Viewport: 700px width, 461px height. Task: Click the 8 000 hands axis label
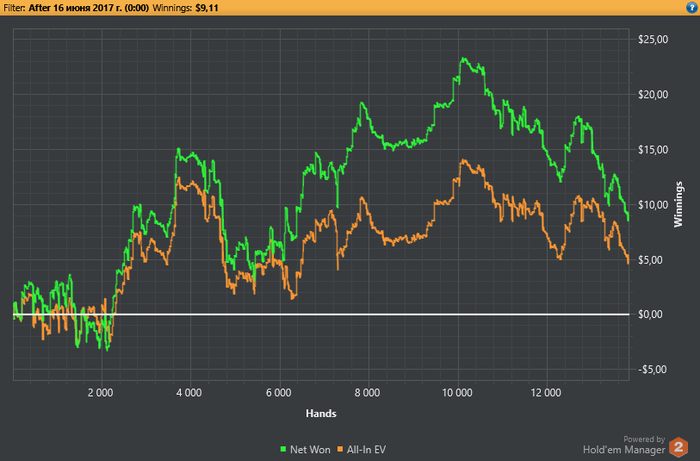[x=367, y=393]
